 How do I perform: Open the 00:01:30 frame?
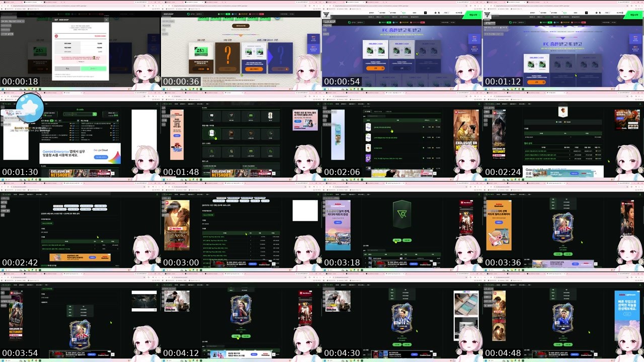[x=80, y=136]
